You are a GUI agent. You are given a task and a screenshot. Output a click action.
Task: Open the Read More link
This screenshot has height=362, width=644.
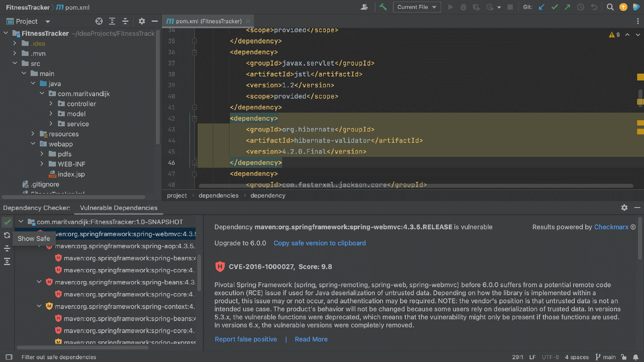click(311, 339)
